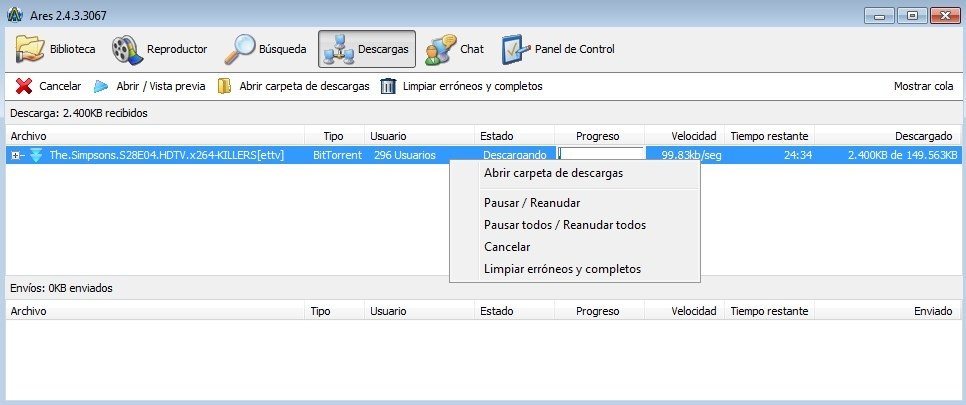Click the download arrow icon beside The.Simpsons torrent
The width and height of the screenshot is (966, 405).
[x=36, y=155]
